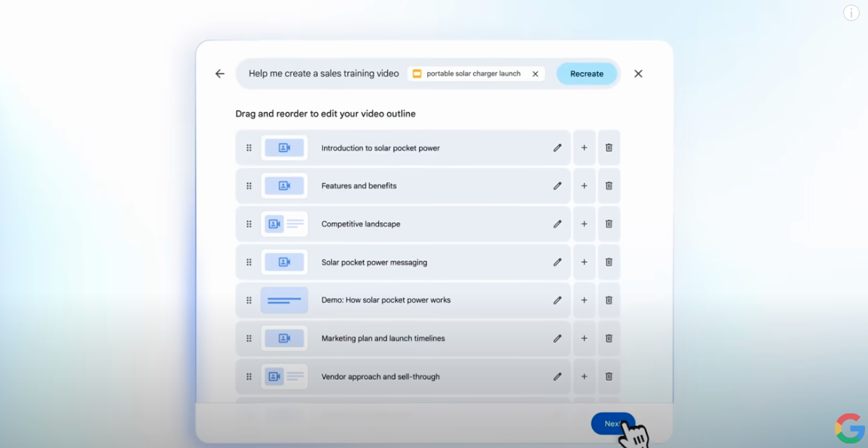The width and height of the screenshot is (868, 448).
Task: Click the drag handle beside 'Competitive landscape'
Action: pos(249,224)
